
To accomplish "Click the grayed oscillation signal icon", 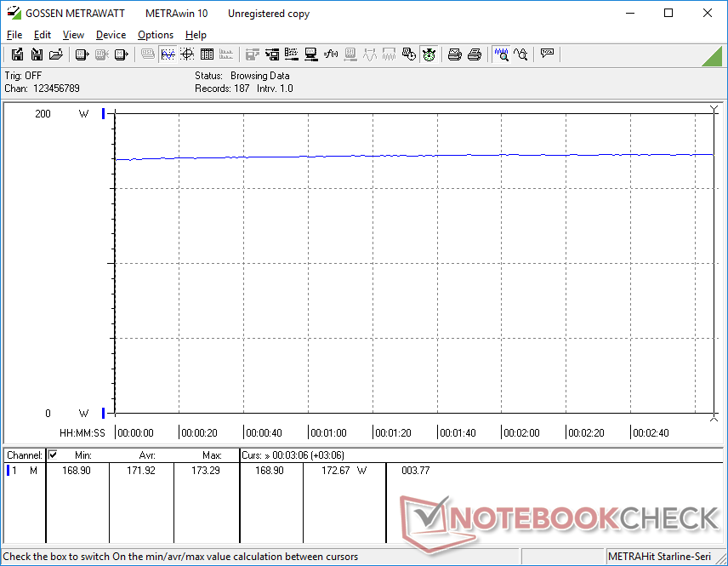I will [x=389, y=54].
